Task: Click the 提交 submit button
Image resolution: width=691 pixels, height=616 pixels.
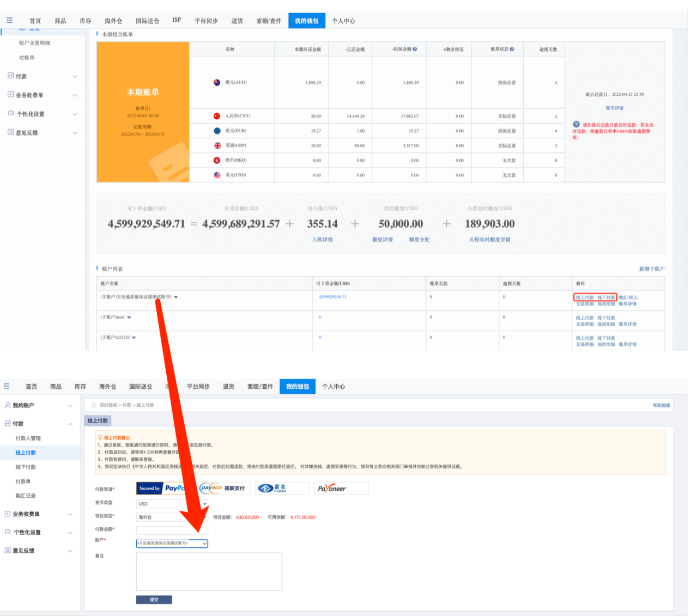Action: (x=154, y=599)
